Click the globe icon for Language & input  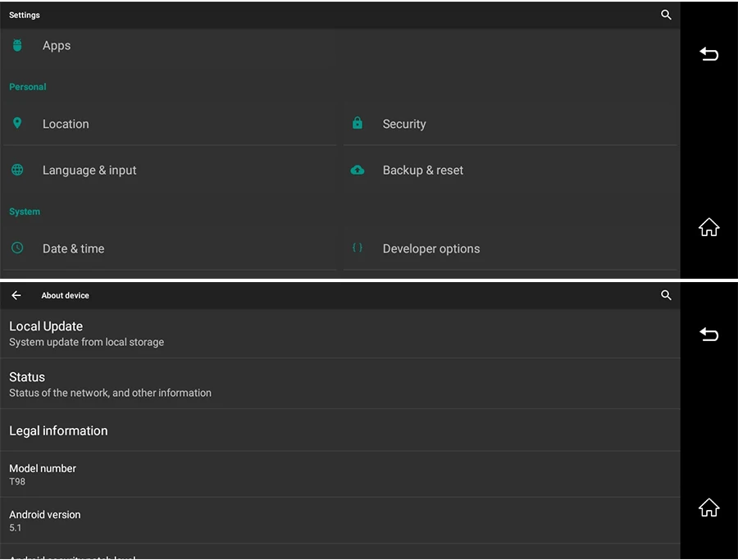pos(17,170)
